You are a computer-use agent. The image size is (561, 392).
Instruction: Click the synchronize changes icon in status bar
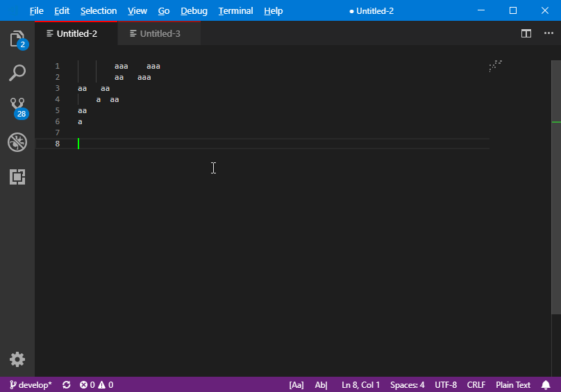[67, 385]
